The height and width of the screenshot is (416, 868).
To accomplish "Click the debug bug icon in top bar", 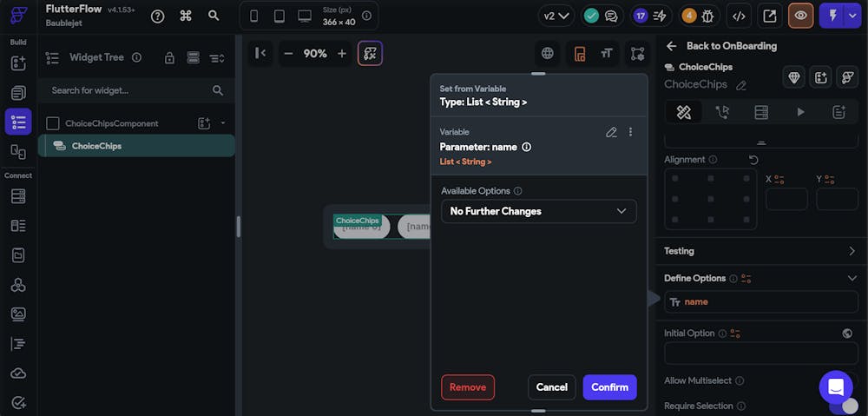I will (x=707, y=16).
